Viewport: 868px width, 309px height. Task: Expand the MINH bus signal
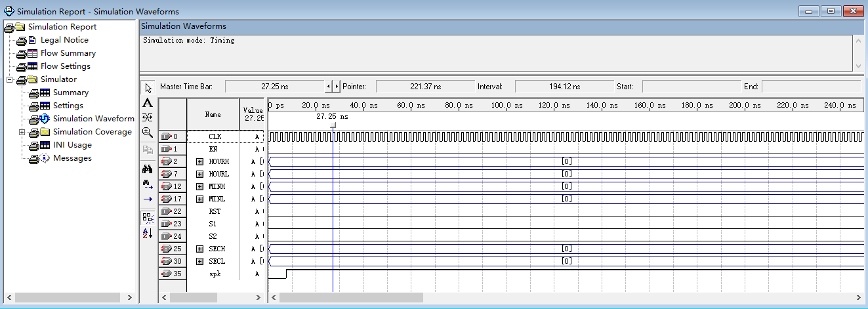click(x=199, y=186)
